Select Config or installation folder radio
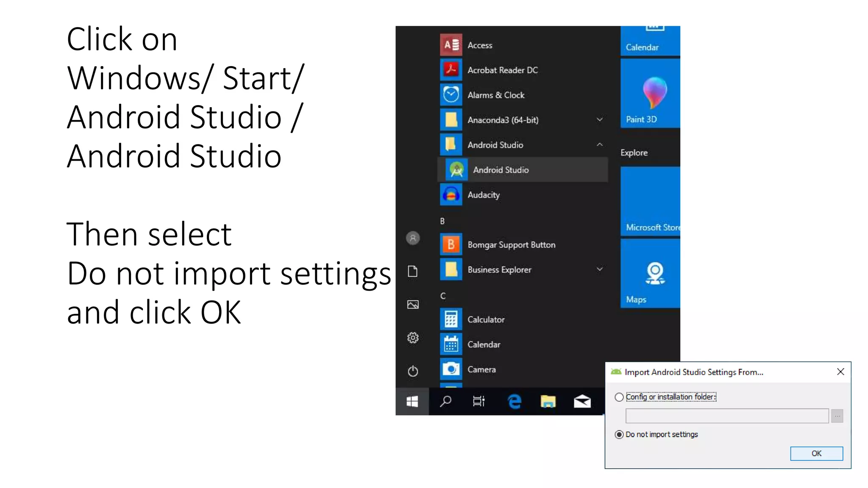The image size is (868, 488). click(619, 397)
